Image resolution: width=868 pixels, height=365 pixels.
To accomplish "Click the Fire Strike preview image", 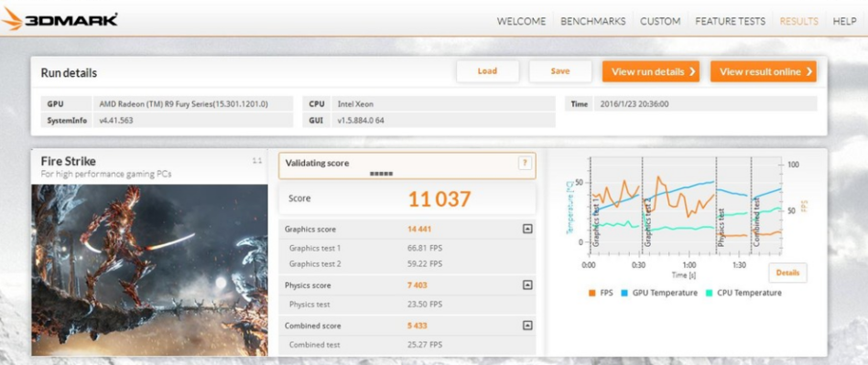I will 149,270.
